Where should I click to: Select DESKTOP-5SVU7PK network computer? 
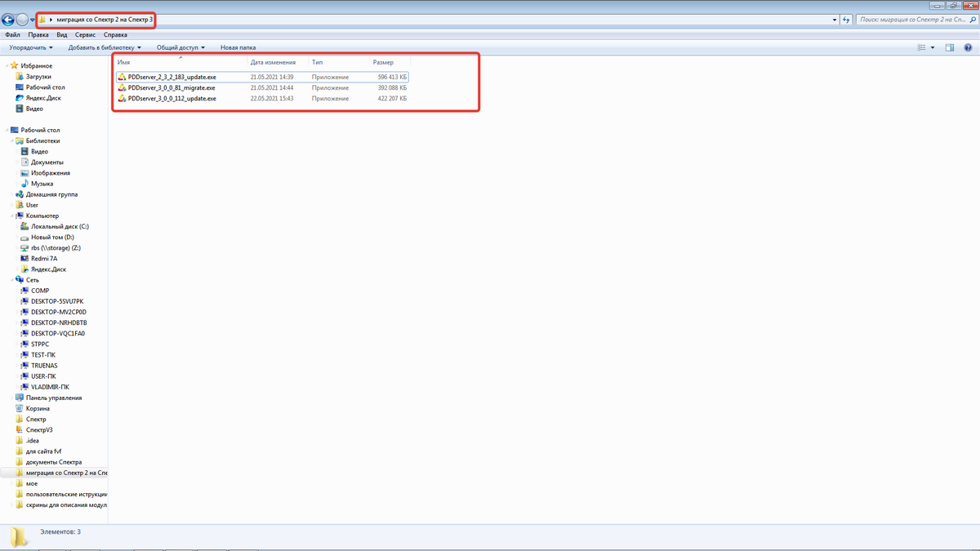point(57,301)
